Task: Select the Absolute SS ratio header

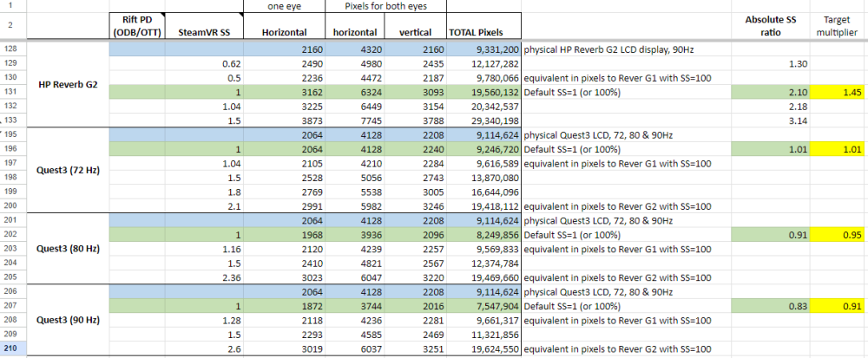Action: tap(770, 26)
